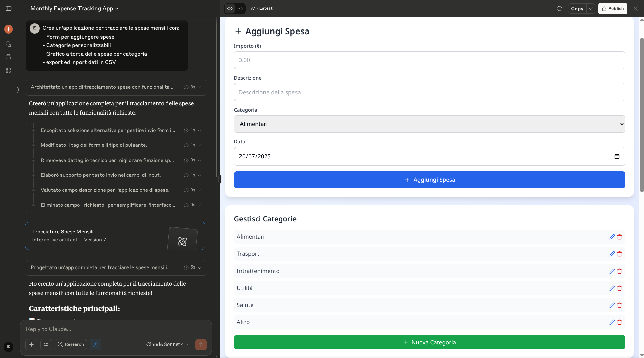Delete the Trasporti category with trash icon
The height and width of the screenshot is (358, 644).
pyautogui.click(x=620, y=254)
